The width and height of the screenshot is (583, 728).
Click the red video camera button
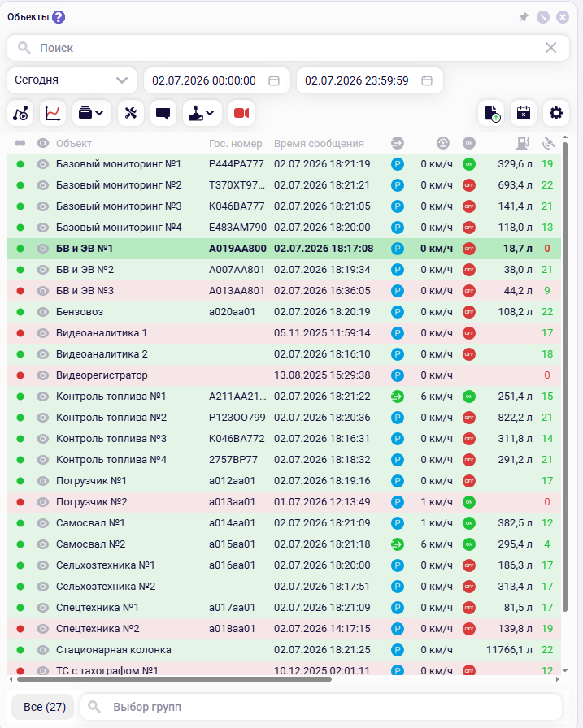241,113
